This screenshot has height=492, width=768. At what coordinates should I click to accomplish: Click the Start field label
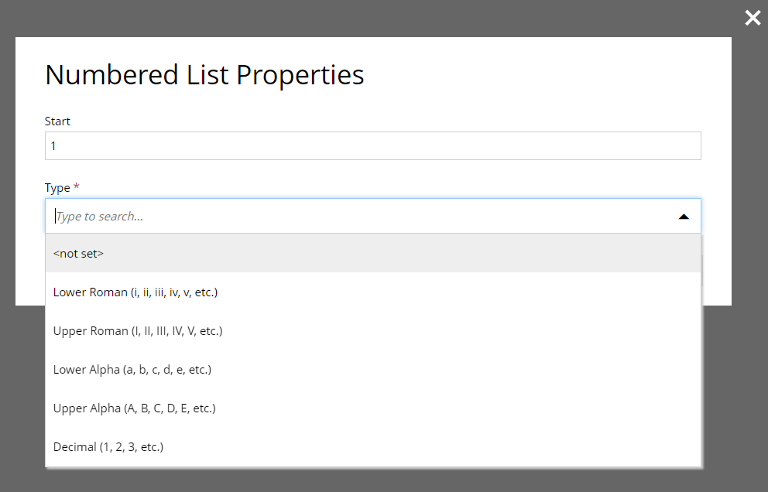[x=57, y=121]
